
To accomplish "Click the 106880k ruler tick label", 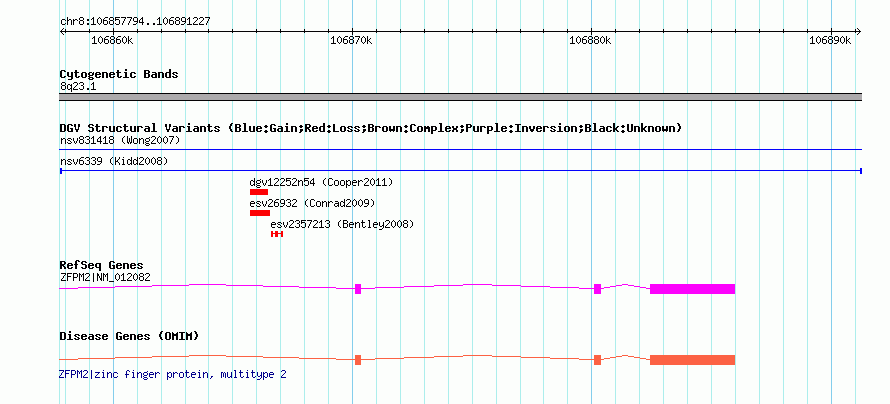I will tap(590, 40).
